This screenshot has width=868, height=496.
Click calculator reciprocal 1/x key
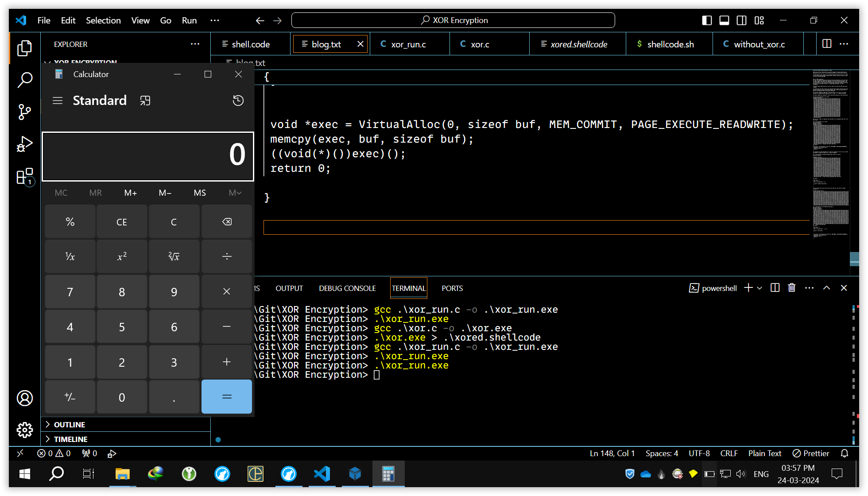70,256
